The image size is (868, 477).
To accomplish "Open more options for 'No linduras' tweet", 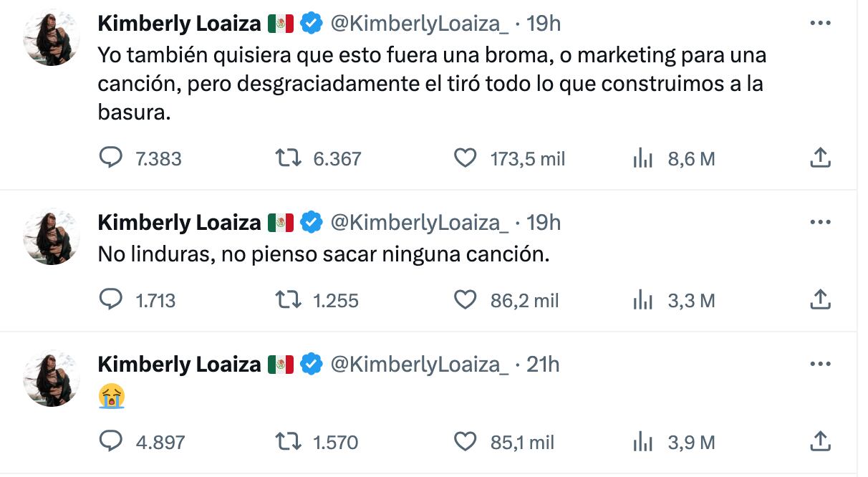I will 819,222.
